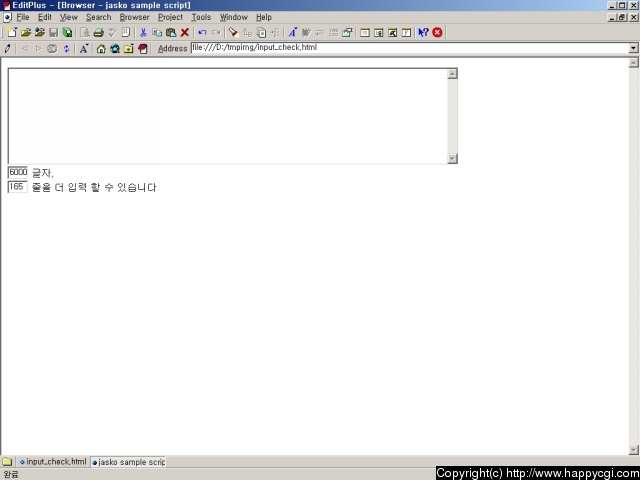Click the Cut scissors icon
This screenshot has height=480, width=640.
coord(143,32)
